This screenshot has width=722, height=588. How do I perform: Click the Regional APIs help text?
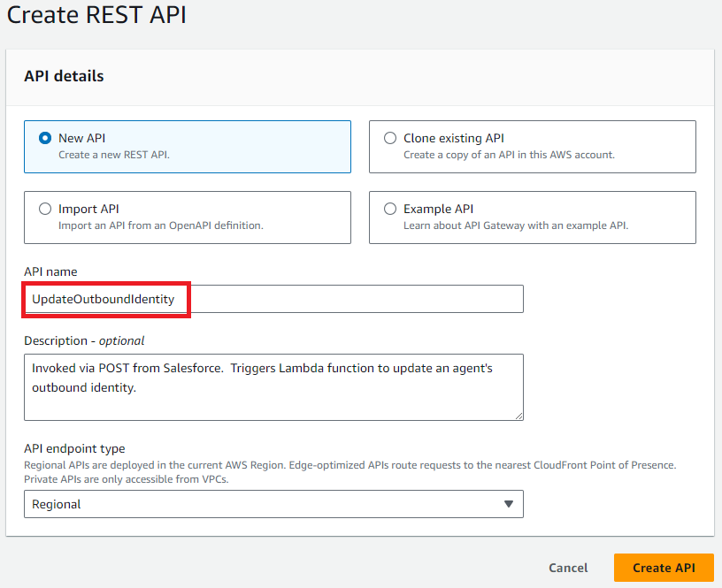pos(350,472)
